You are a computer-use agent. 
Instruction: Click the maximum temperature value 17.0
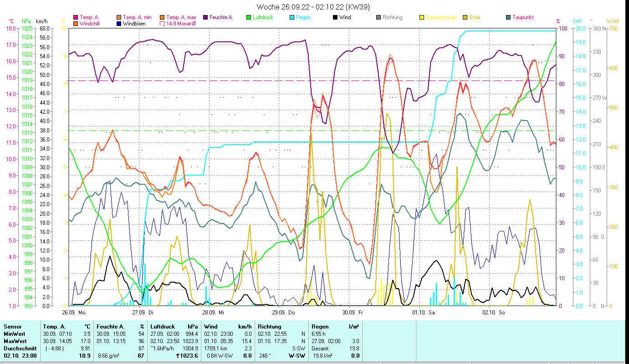click(85, 341)
